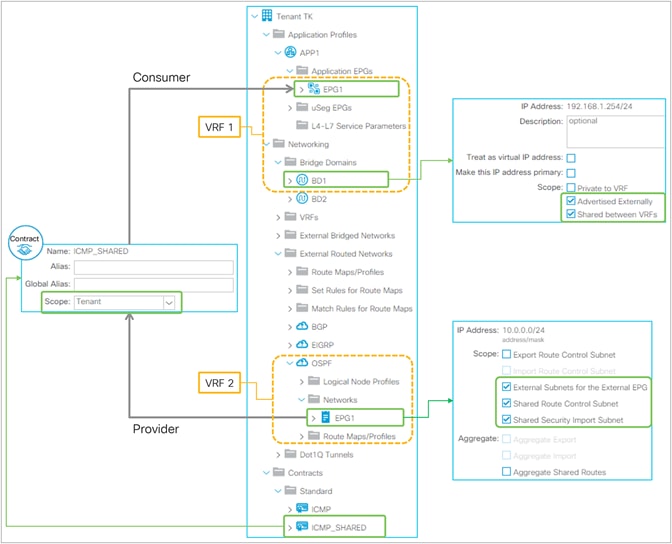Collapse the Tenant TK node
The height and width of the screenshot is (544, 672).
[x=255, y=16]
